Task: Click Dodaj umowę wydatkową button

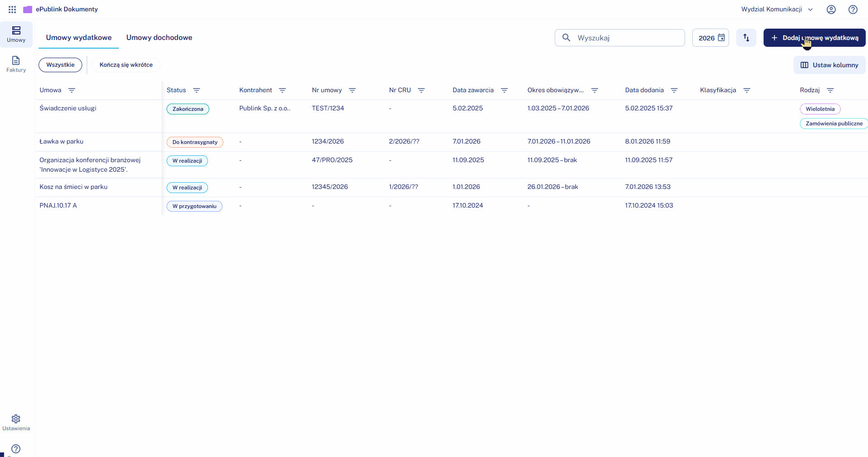Action: click(814, 38)
